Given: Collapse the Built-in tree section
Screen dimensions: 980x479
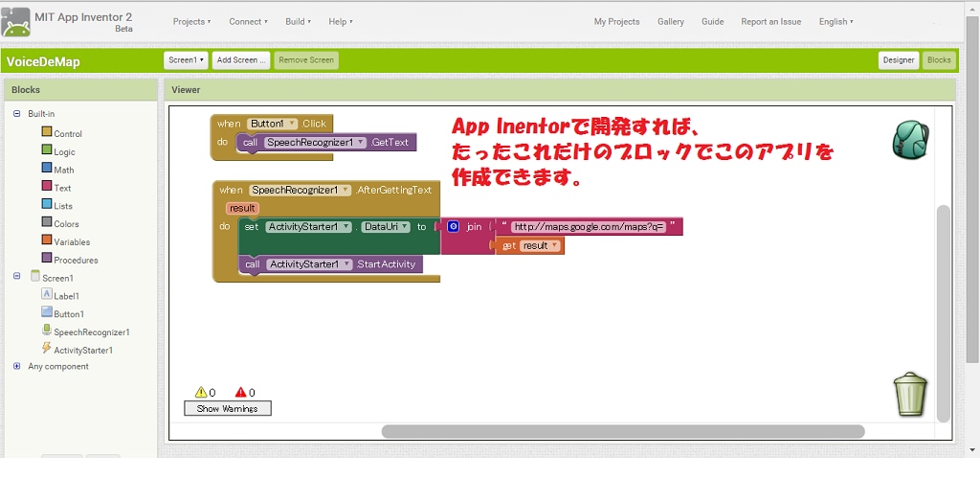Looking at the screenshot, I should [x=17, y=114].
